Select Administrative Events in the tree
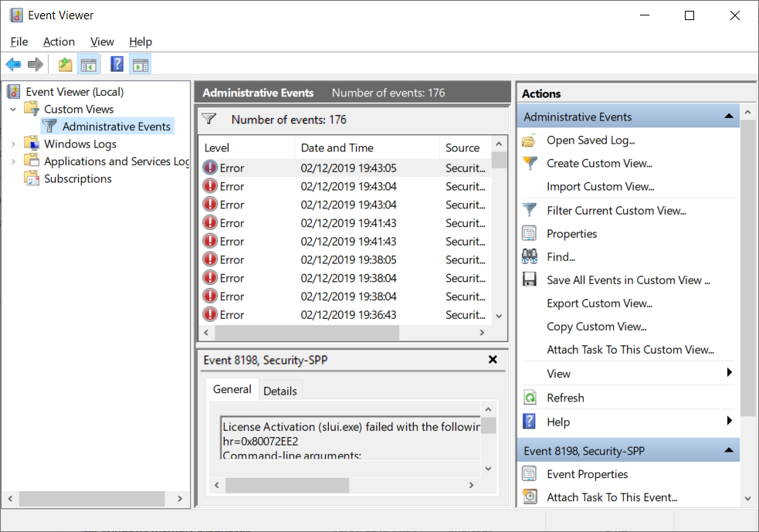 pyautogui.click(x=116, y=127)
